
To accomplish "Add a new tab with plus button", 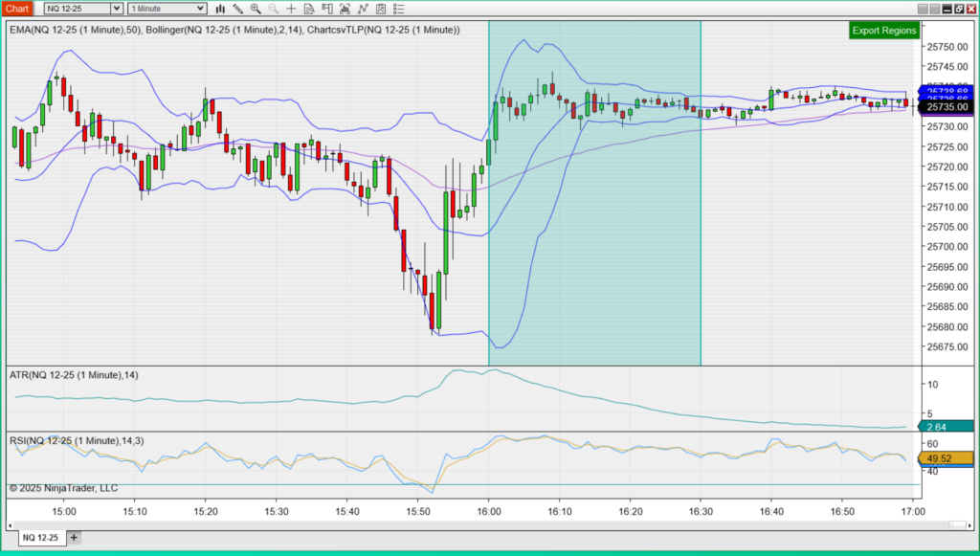I will pyautogui.click(x=74, y=538).
